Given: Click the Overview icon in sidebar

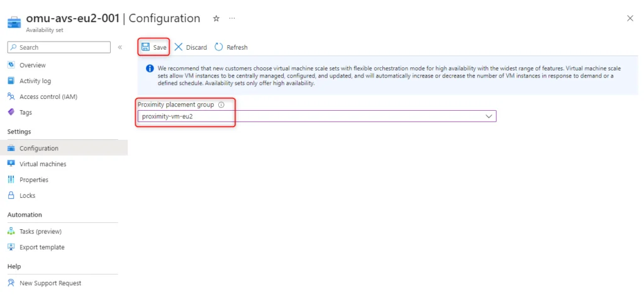Looking at the screenshot, I should pos(11,65).
